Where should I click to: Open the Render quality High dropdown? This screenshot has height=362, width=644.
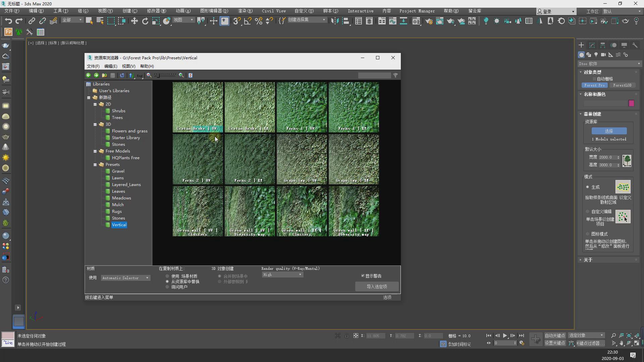pos(282,275)
